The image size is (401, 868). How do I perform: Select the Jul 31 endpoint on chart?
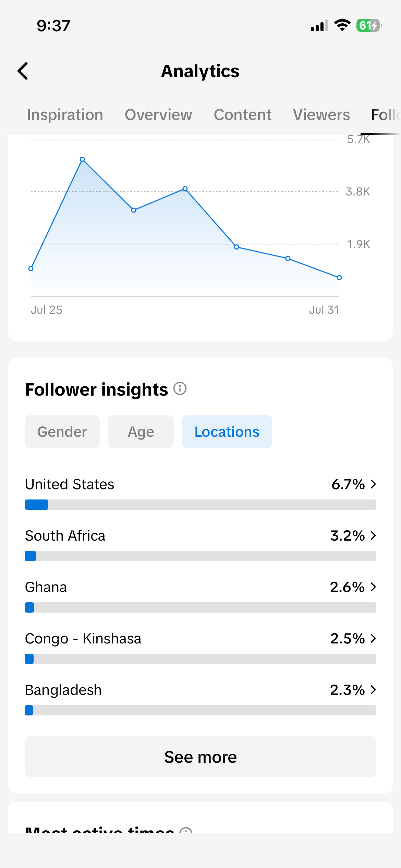pyautogui.click(x=339, y=278)
